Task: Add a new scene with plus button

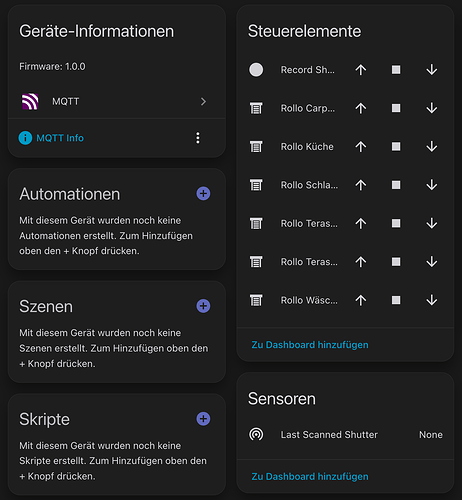Action: point(203,306)
